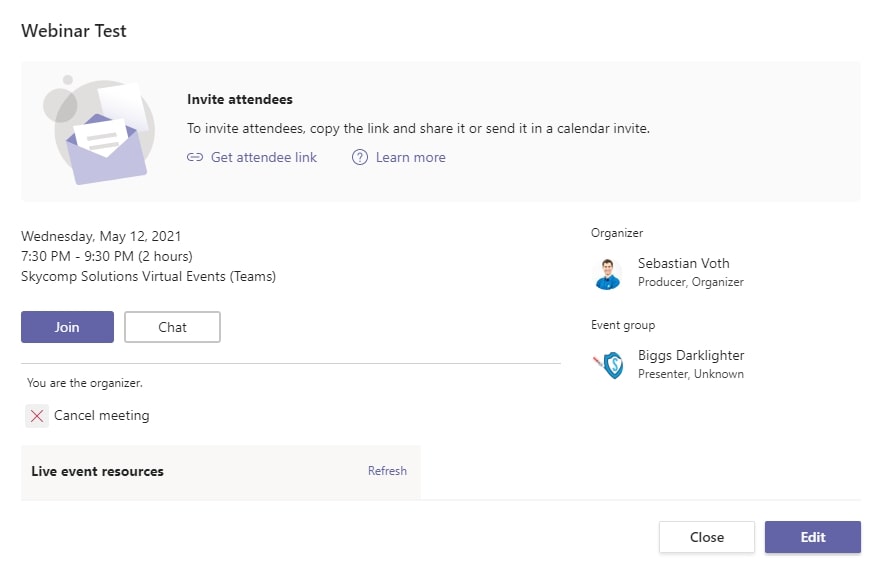Click the Webinar Test title
The height and width of the screenshot is (577, 890).
coord(73,31)
